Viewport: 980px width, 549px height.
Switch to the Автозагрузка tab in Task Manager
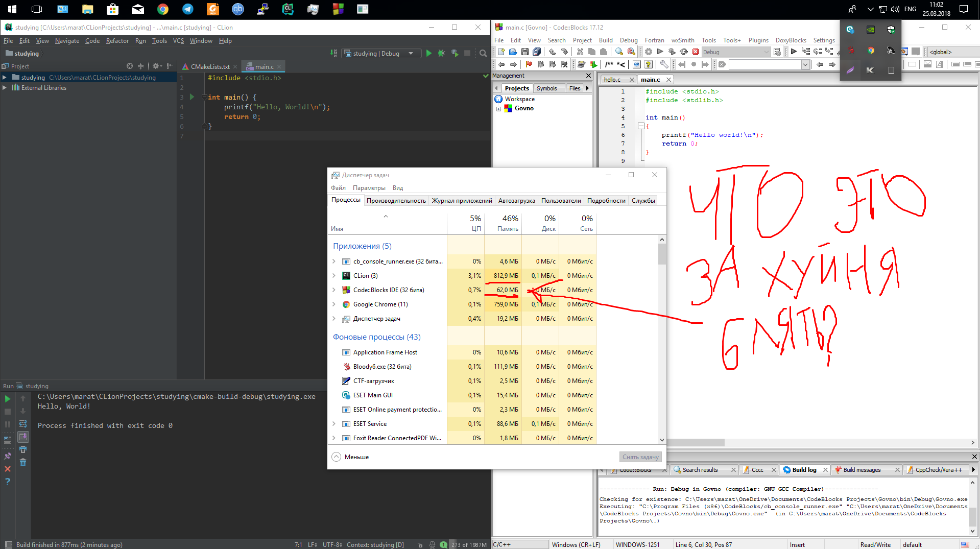tap(516, 200)
